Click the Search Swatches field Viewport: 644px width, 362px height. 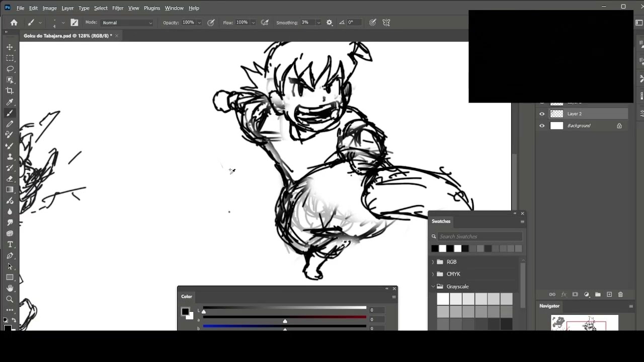click(x=480, y=236)
